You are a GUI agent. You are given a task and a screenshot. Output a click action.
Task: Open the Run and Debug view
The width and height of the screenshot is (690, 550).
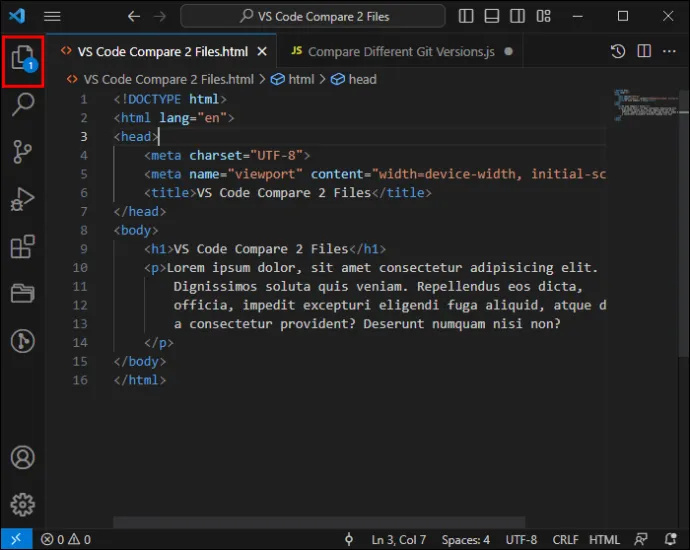coord(23,199)
